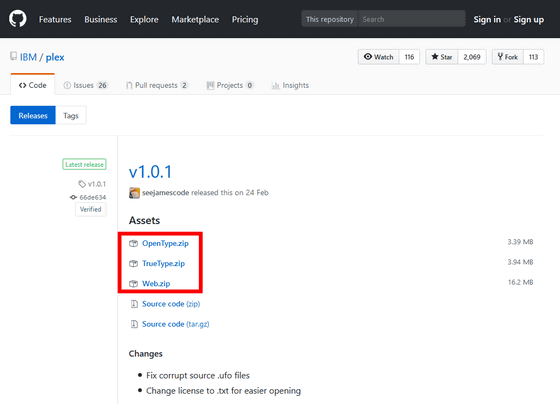Click seejamescode avatar image
This screenshot has height=404, width=560.
coord(134,193)
